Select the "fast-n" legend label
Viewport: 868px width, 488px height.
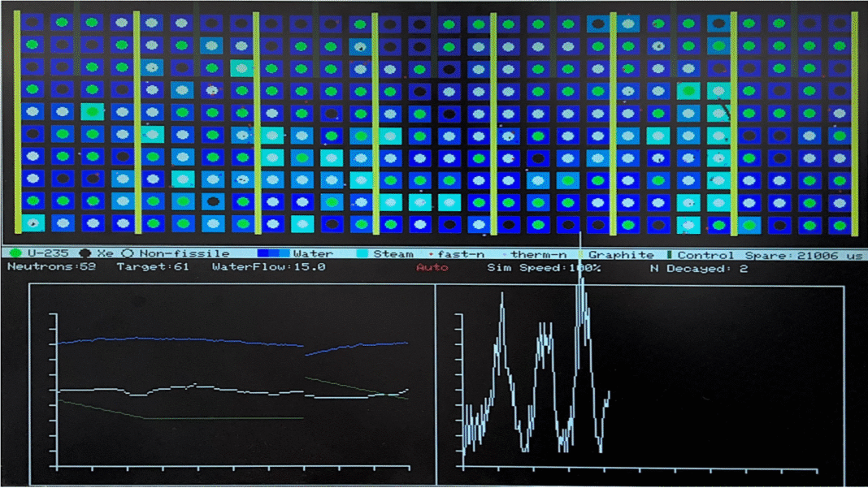click(461, 254)
